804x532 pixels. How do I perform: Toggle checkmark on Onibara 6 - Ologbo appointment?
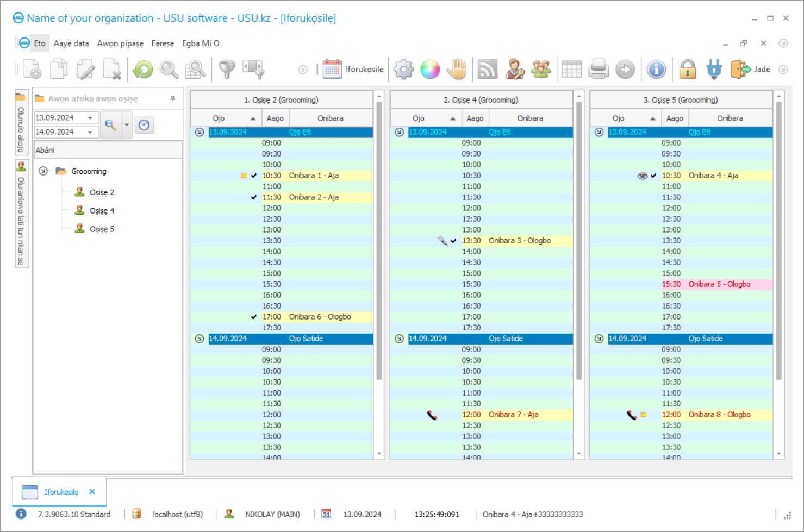[254, 317]
